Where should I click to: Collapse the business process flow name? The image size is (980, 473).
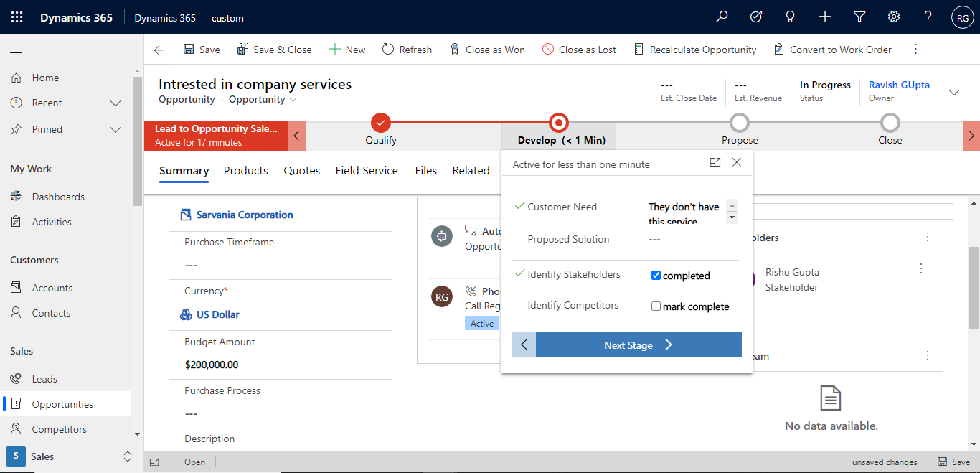tap(296, 136)
